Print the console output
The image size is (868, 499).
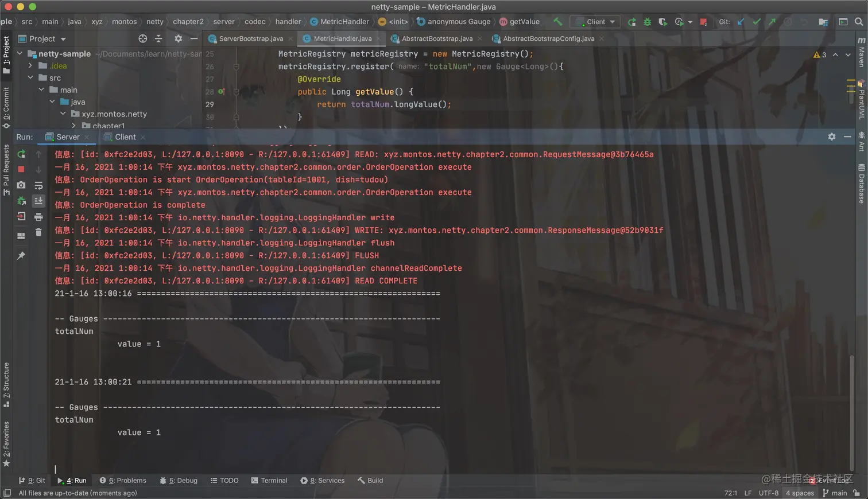tap(38, 216)
